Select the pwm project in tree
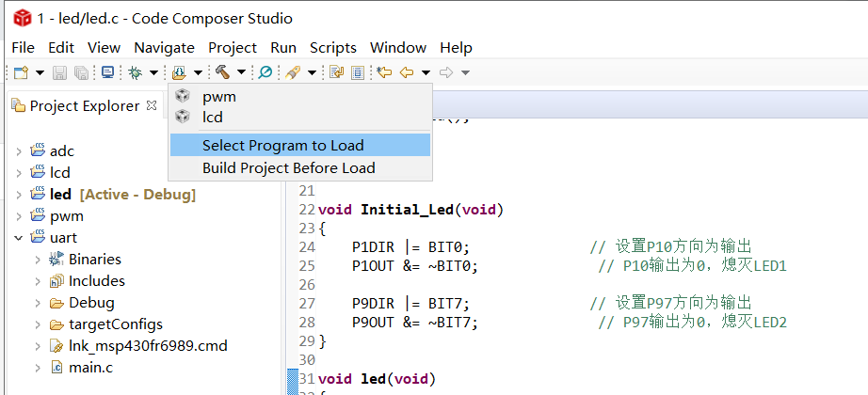Screen dimensions: 868x395 [67, 215]
